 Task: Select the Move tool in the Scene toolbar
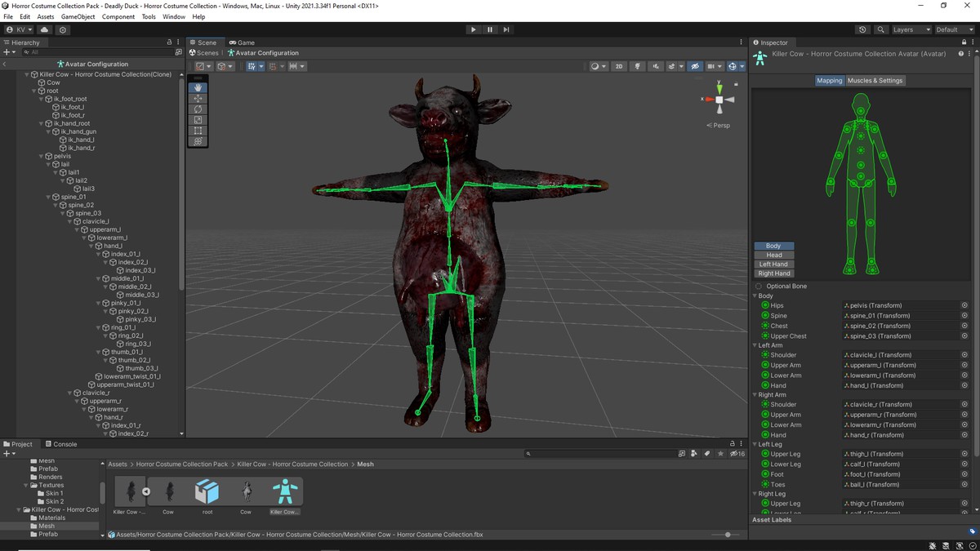tap(197, 99)
